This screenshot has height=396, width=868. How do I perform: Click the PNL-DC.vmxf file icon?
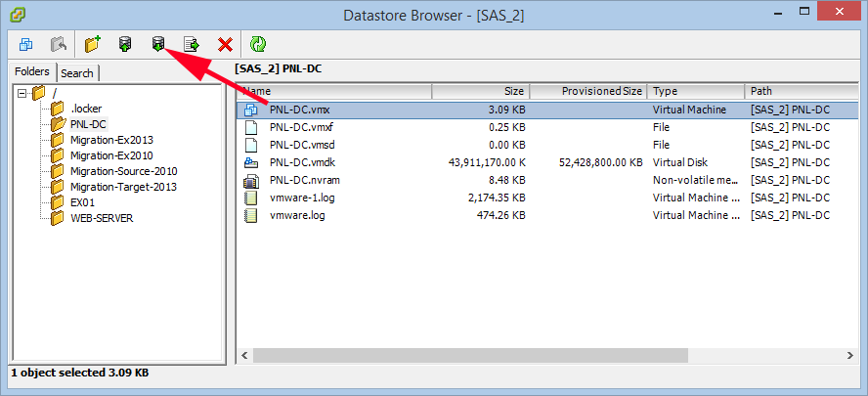[x=251, y=127]
